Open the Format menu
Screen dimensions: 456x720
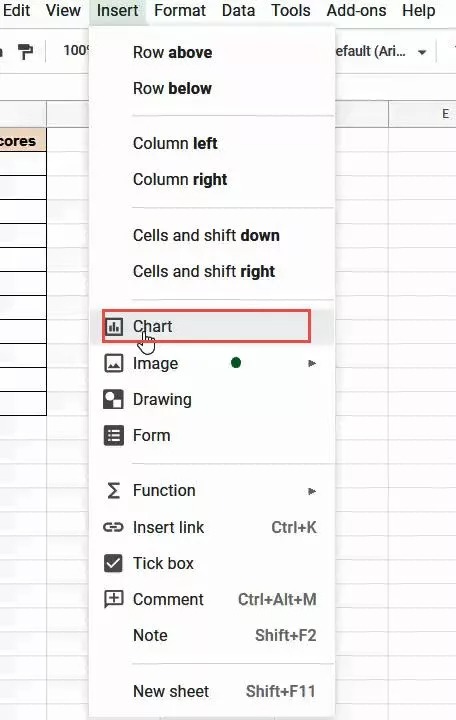tap(180, 10)
